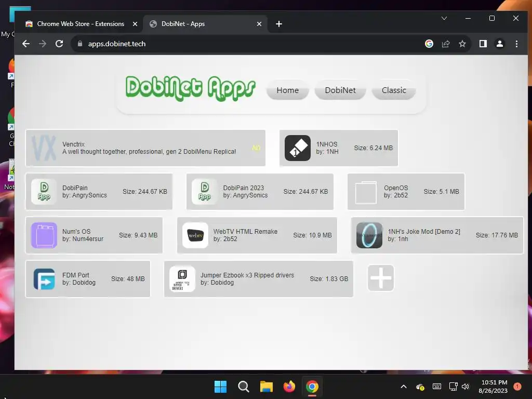Open a new browser tab
532x399 pixels.
(279, 24)
